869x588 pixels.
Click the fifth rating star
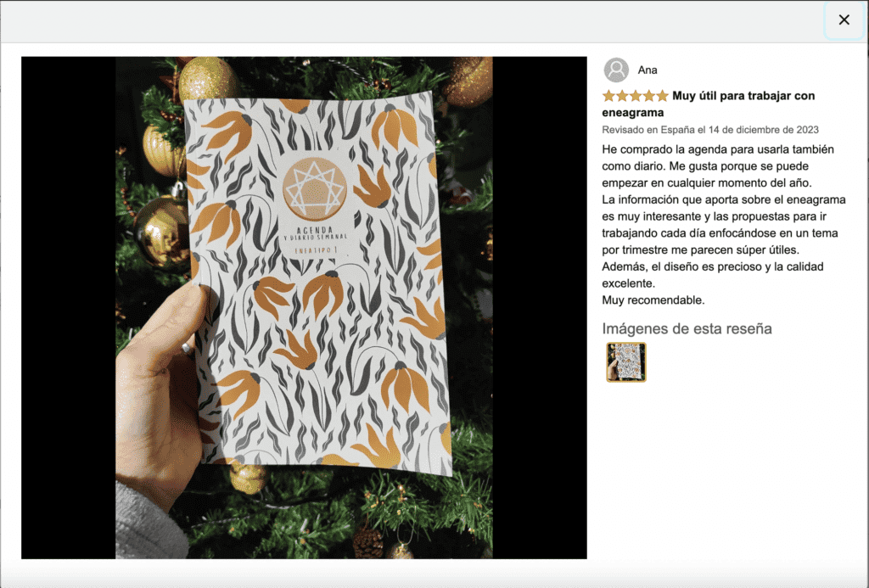coord(662,96)
